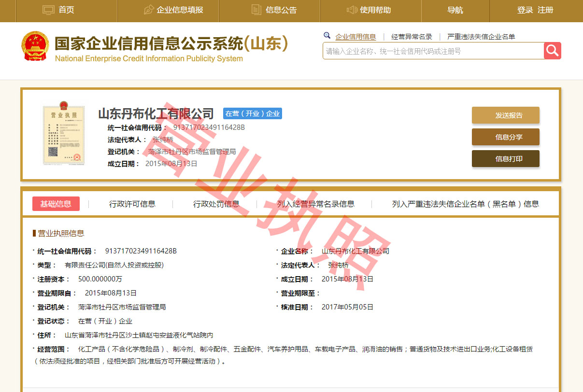Select the 严重违法失信企业名单 search category
The width and height of the screenshot is (583, 392).
coord(481,37)
